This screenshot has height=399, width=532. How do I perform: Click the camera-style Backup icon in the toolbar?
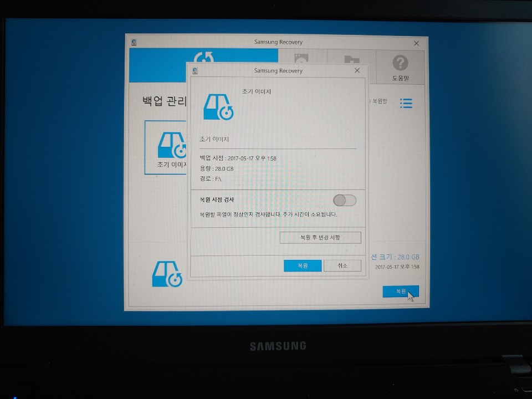302,58
